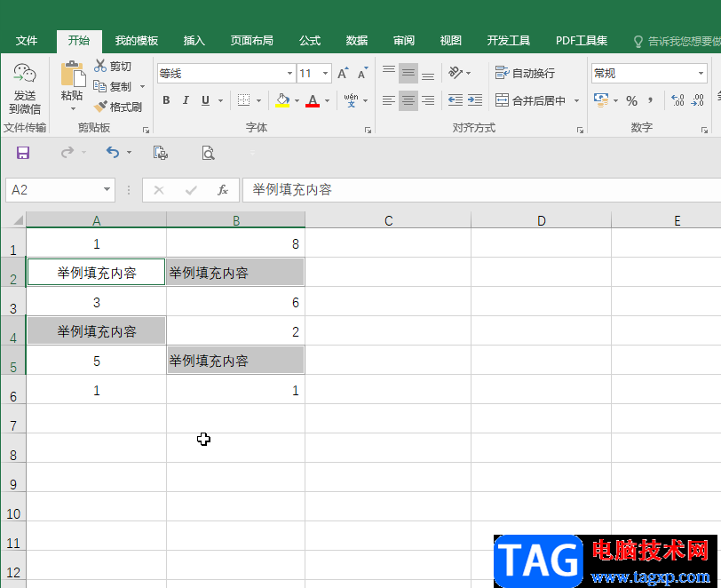
Task: Decrease decimal places
Action: [x=698, y=99]
